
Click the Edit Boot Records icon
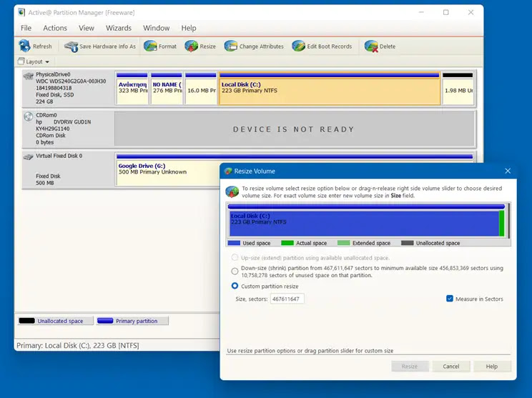pos(299,46)
